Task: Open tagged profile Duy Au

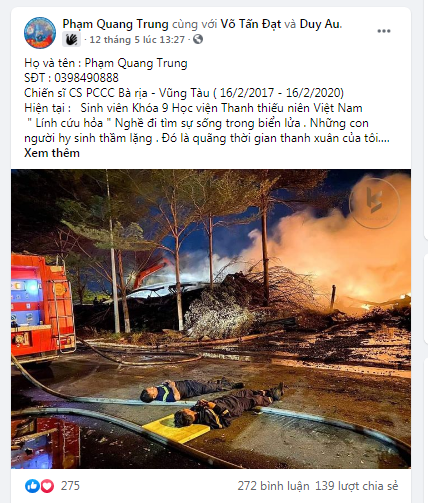Action: coord(320,24)
